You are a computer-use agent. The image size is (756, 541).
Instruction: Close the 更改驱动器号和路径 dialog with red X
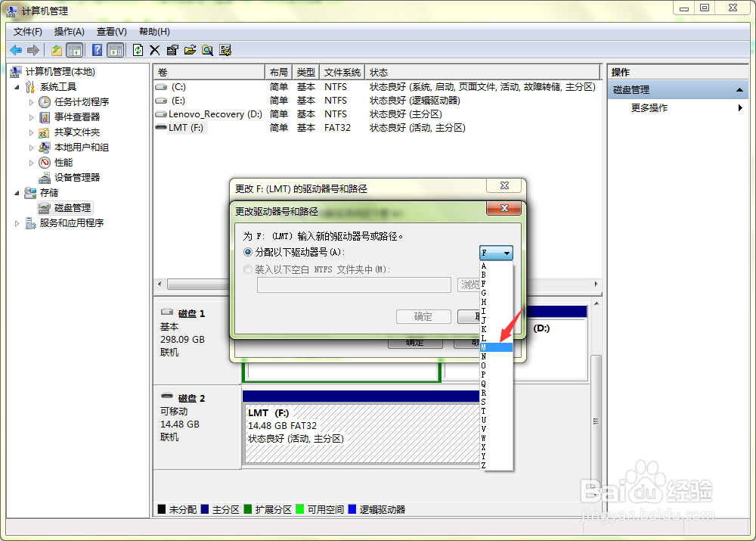(504, 208)
